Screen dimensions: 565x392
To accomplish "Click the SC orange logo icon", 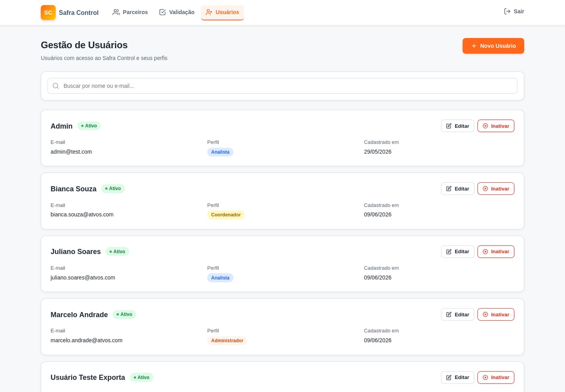I will pyautogui.click(x=48, y=13).
